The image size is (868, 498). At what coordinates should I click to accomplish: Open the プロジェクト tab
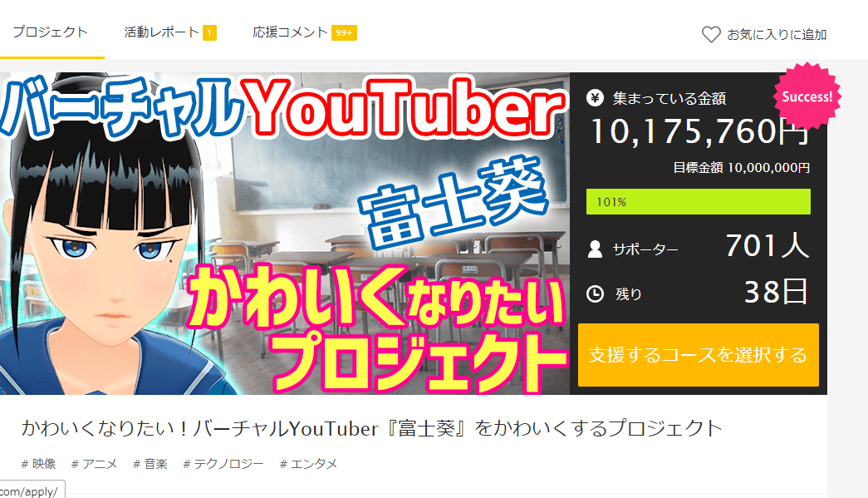(51, 32)
